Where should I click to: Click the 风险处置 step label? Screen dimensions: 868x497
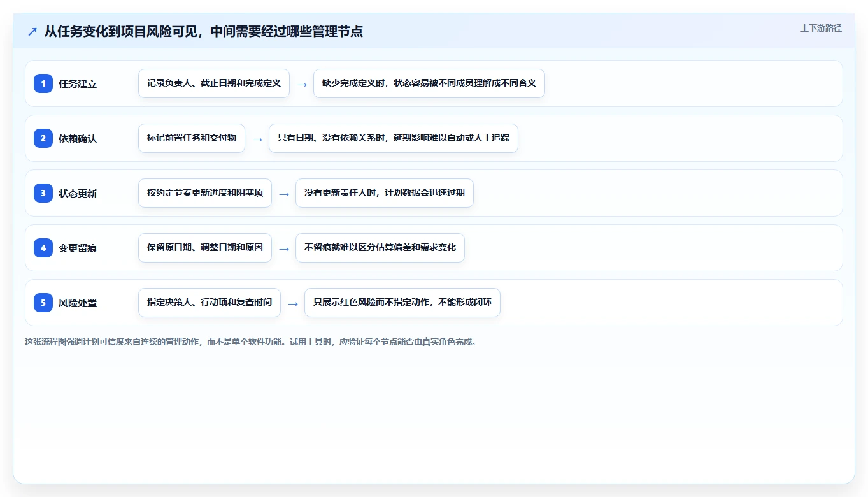coord(78,303)
